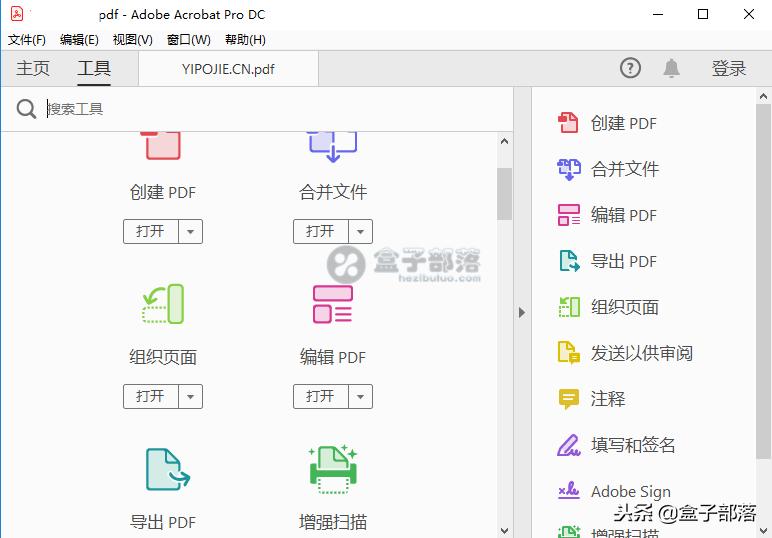The height and width of the screenshot is (538, 772).
Task: Collapse the right tools pane arrow
Action: pyautogui.click(x=522, y=313)
